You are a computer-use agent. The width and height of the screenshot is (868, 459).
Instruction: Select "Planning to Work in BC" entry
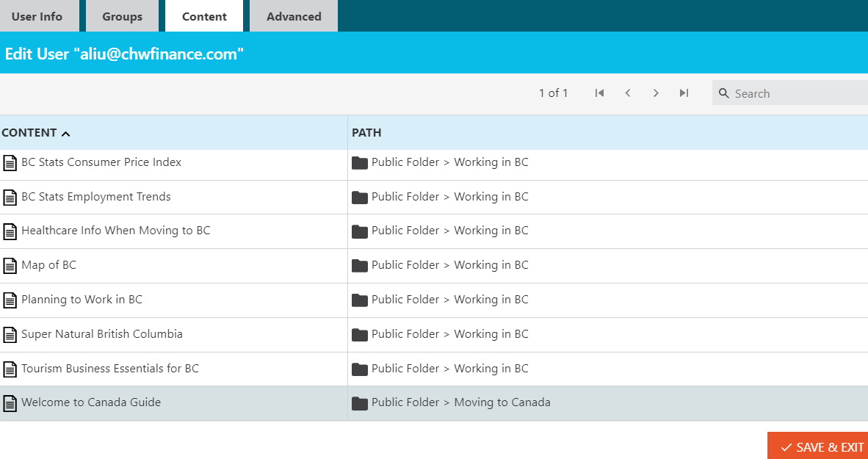tap(82, 300)
